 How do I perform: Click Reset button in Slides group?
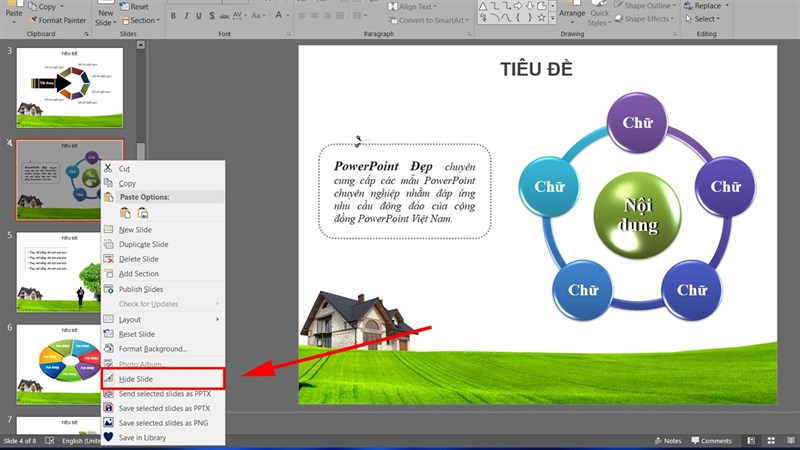[134, 7]
